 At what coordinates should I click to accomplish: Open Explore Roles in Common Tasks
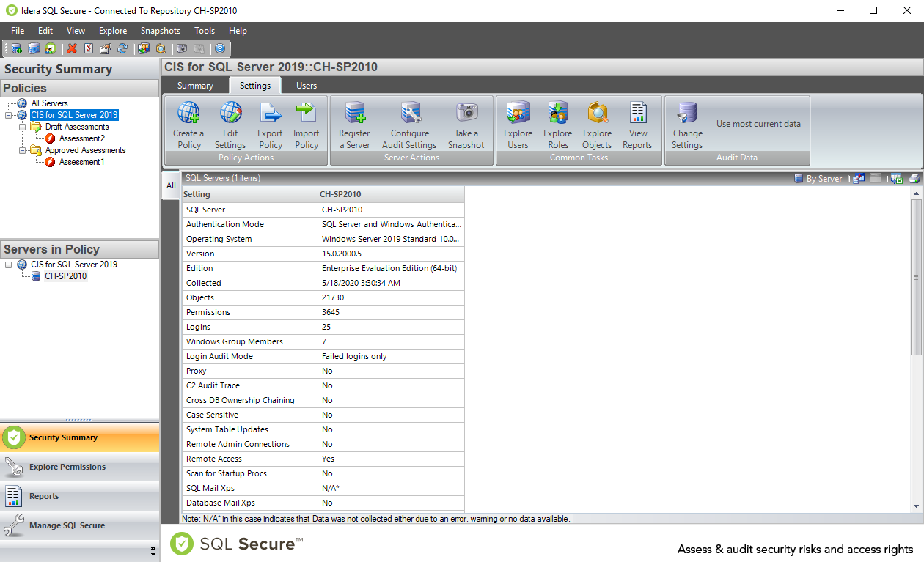(x=558, y=125)
